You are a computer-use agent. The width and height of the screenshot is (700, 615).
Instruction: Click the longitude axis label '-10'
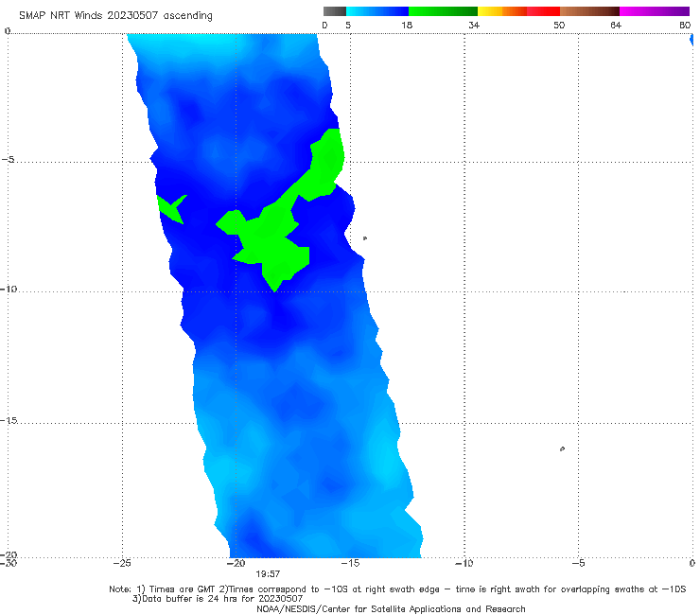464,564
